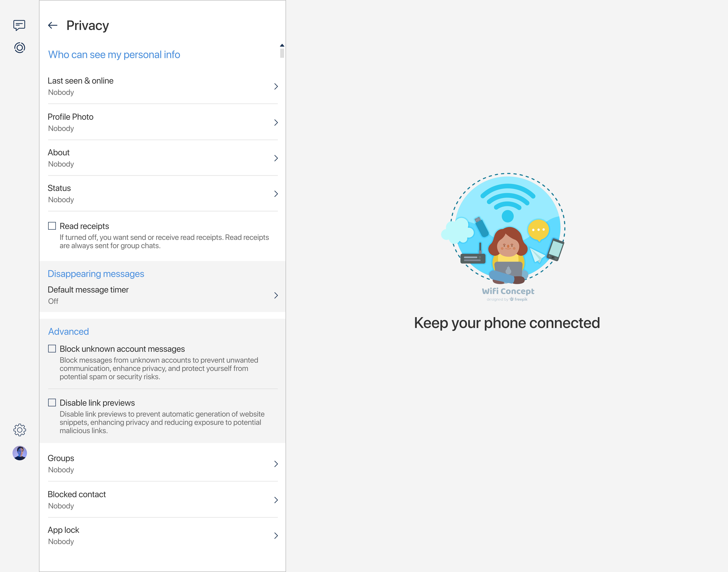
Task: Click the privacy list scrollbar thumb
Action: 282,53
